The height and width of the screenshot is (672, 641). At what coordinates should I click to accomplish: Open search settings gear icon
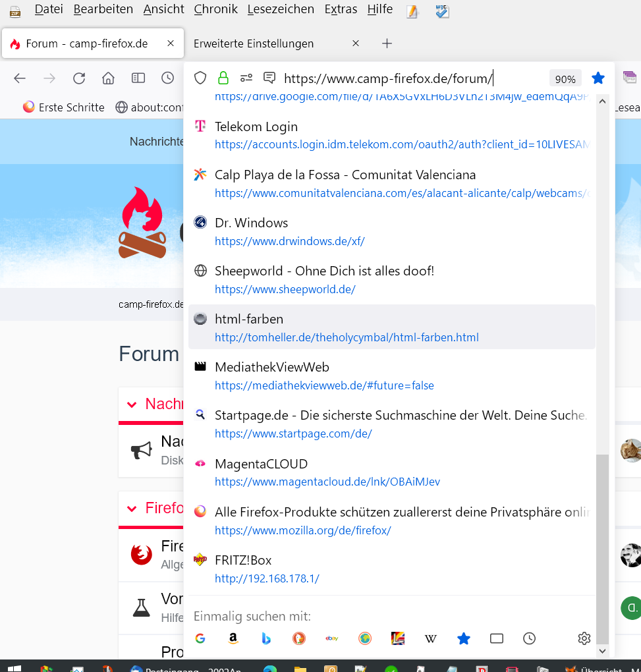584,638
